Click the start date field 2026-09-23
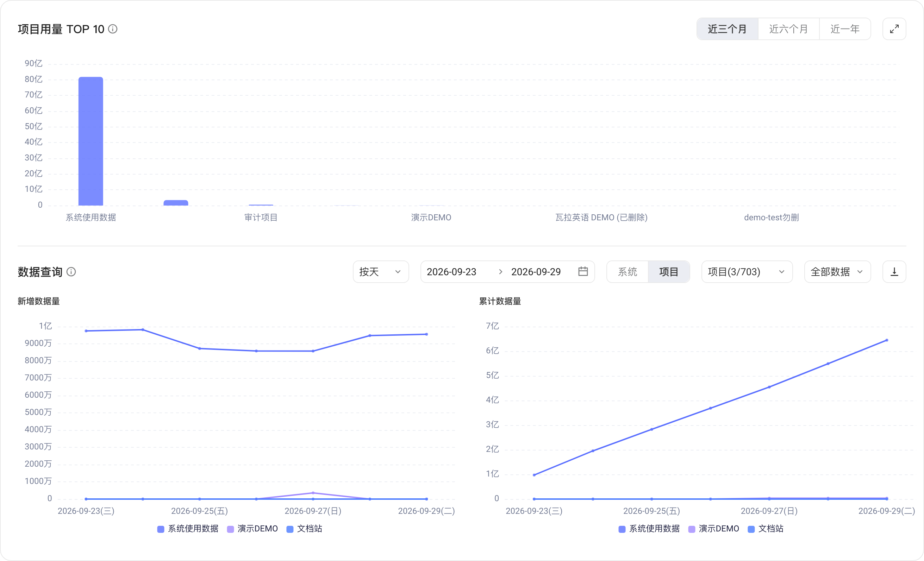The height and width of the screenshot is (561, 924). pyautogui.click(x=451, y=272)
